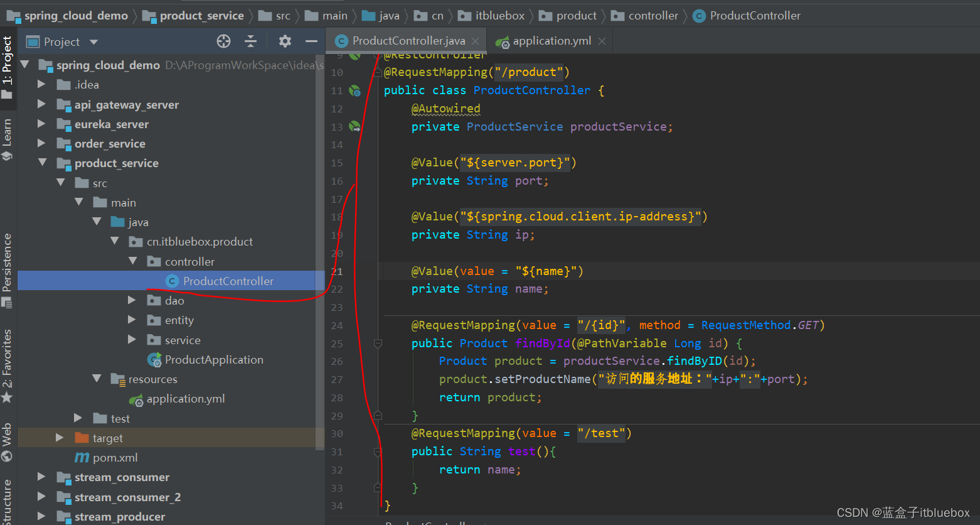Viewport: 980px width, 525px height.
Task: Open the Web tool window tab
Action: point(7,442)
